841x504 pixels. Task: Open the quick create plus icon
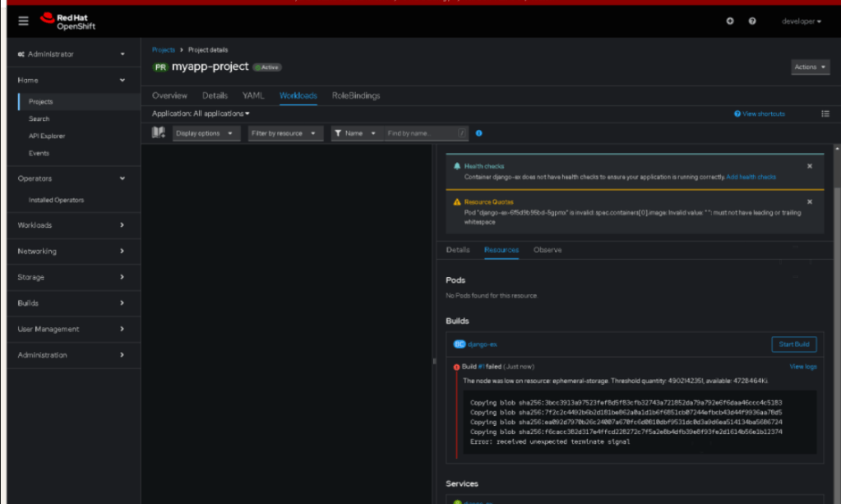[730, 21]
